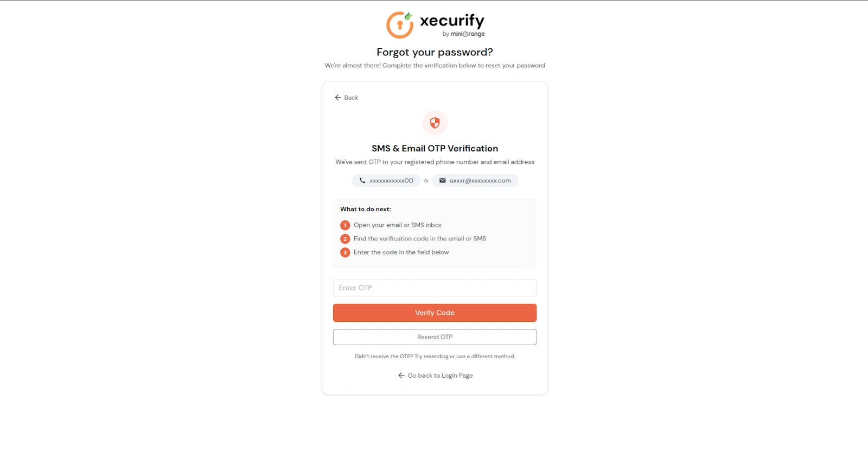Click the xecurify orange lock logo icon

(400, 25)
